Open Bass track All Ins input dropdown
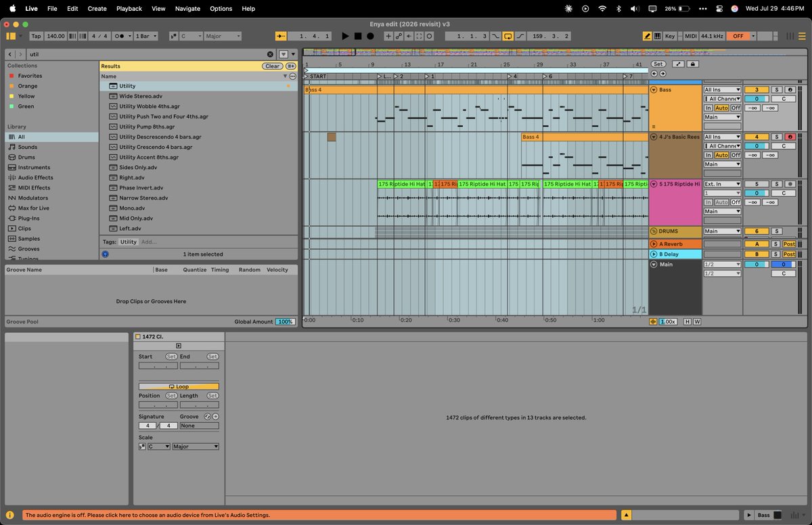This screenshot has height=525, width=812. point(722,89)
